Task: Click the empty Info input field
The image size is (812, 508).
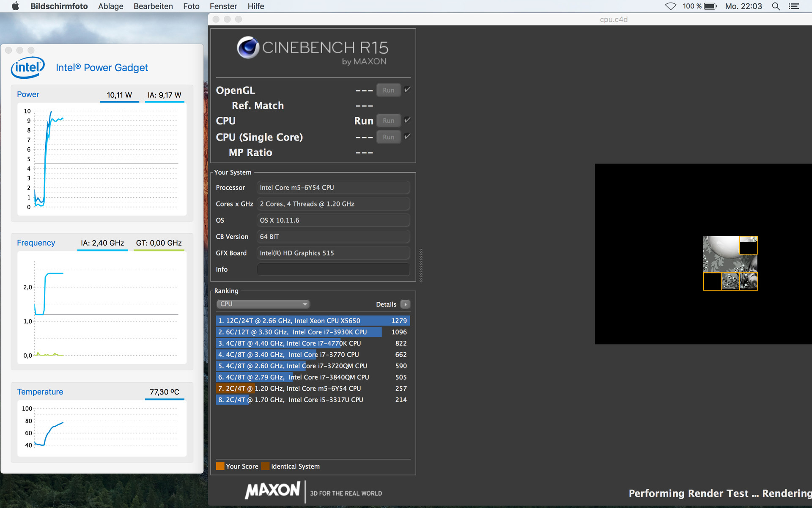Action: [x=333, y=269]
